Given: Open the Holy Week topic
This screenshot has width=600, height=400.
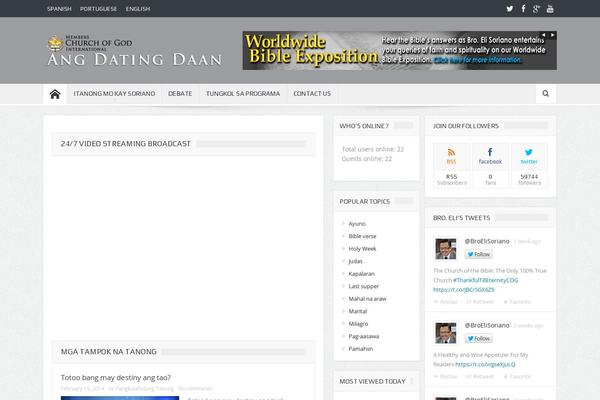Looking at the screenshot, I should (362, 249).
